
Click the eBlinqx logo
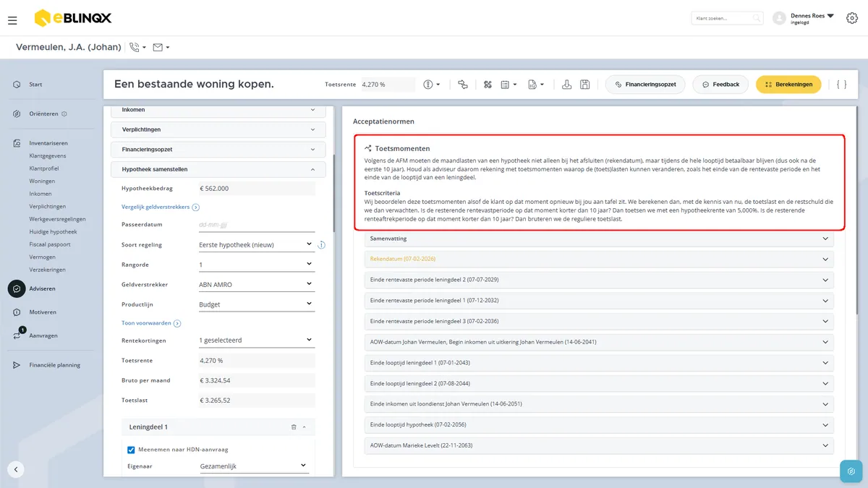pyautogui.click(x=73, y=18)
